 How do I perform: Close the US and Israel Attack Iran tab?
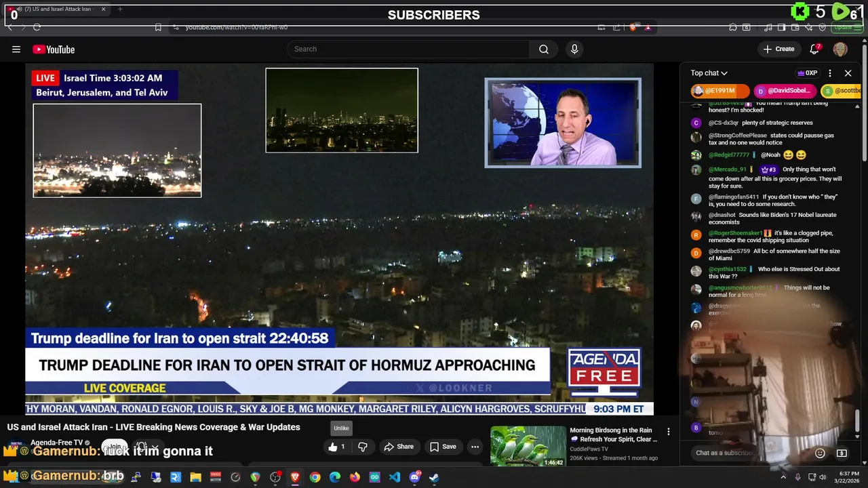point(104,9)
